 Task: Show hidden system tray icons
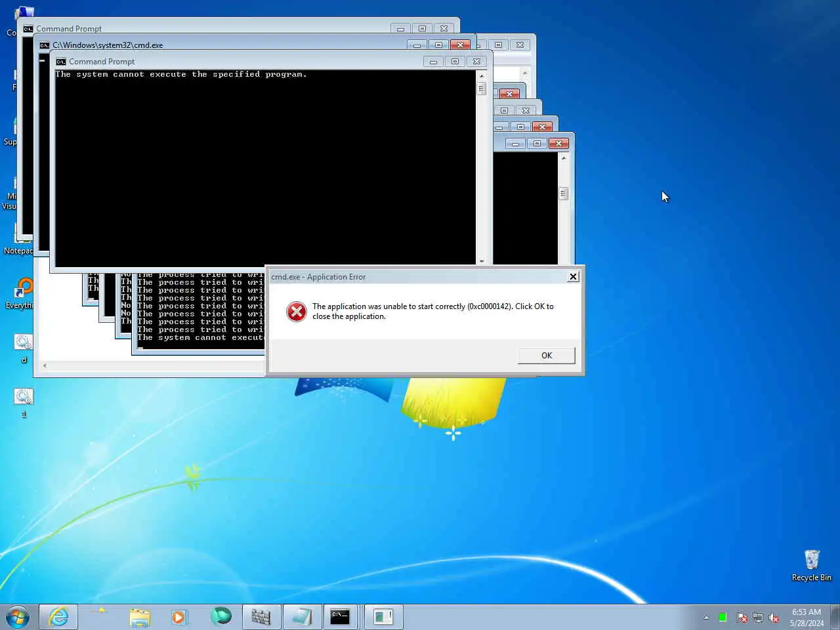point(706,618)
